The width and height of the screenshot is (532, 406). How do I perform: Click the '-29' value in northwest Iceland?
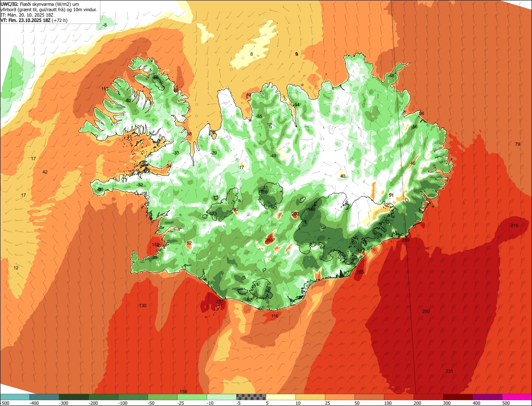click(213, 153)
